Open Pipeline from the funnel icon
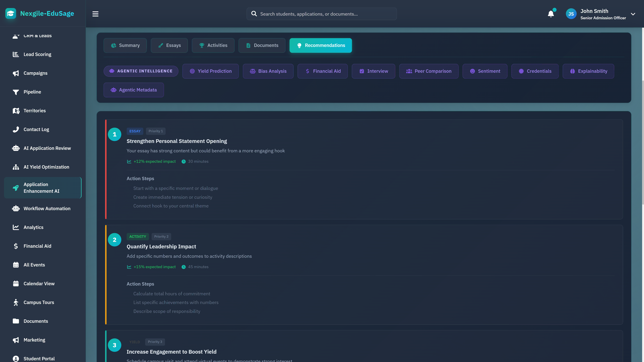The height and width of the screenshot is (362, 644). 16,92
